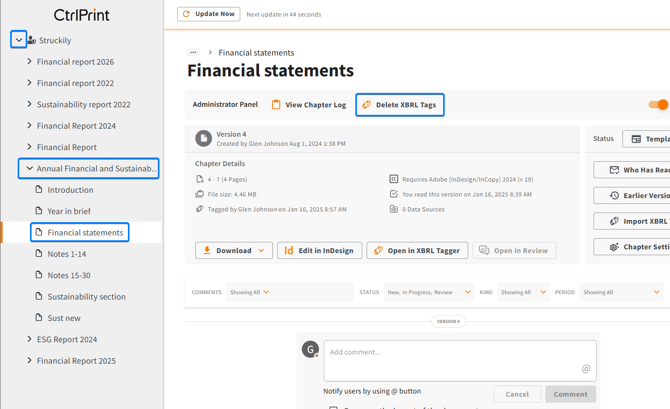Open chapter in XBRL Tagger
This screenshot has width=670, height=409.
click(417, 251)
